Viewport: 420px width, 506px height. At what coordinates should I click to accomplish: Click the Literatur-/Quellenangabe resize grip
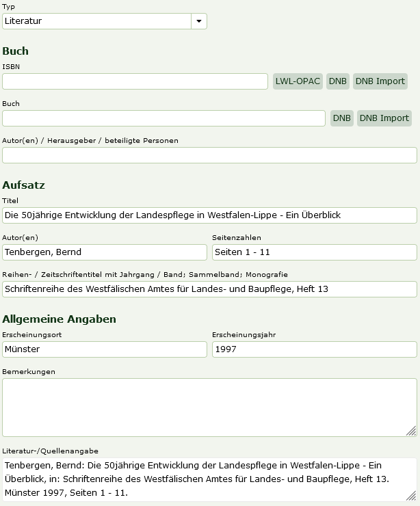(x=411, y=496)
